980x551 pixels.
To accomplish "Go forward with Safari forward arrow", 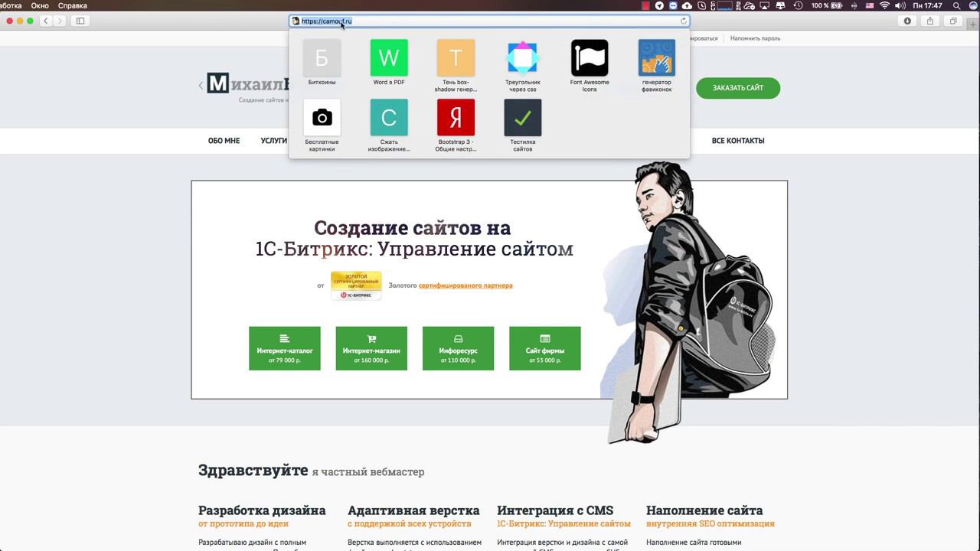I will (60, 21).
